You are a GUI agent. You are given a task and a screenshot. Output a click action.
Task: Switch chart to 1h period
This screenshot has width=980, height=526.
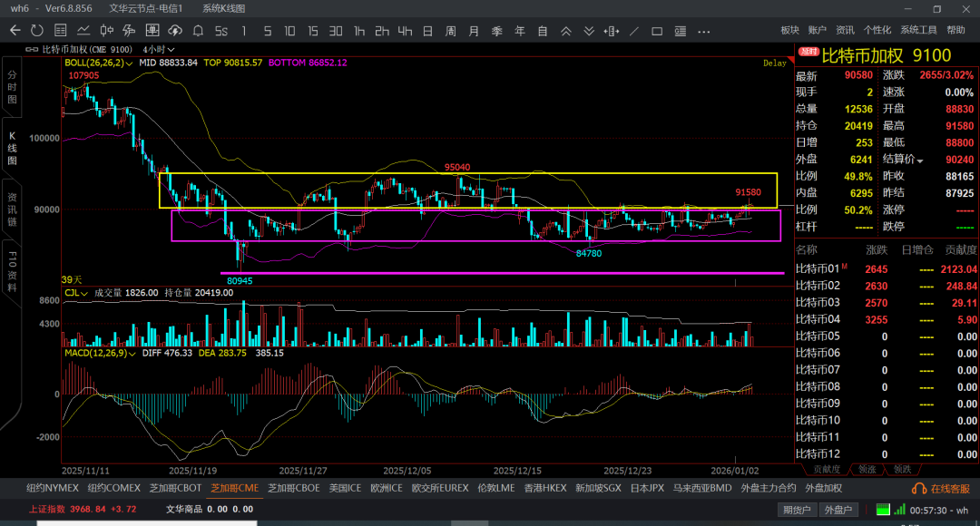coord(359,31)
